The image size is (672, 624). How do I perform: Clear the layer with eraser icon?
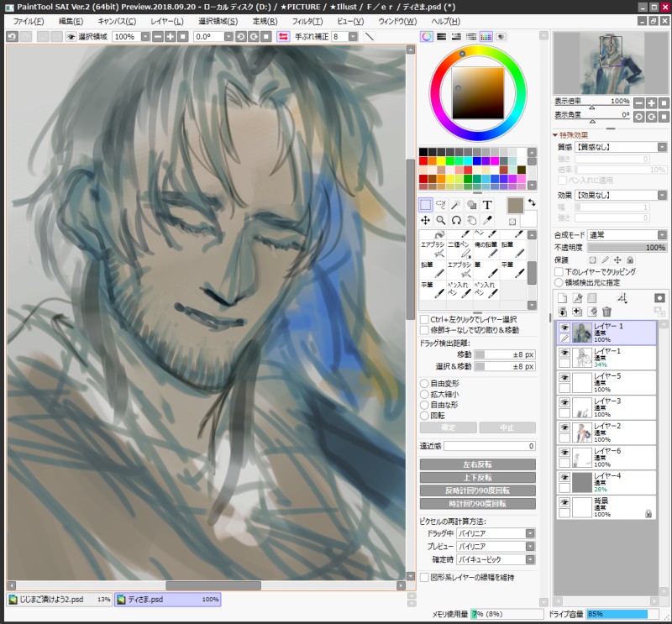point(592,312)
